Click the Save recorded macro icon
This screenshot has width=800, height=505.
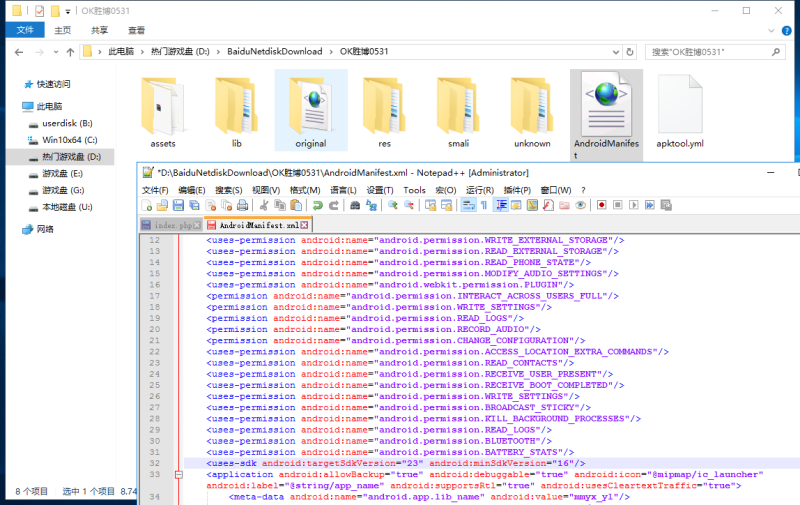tap(666, 205)
